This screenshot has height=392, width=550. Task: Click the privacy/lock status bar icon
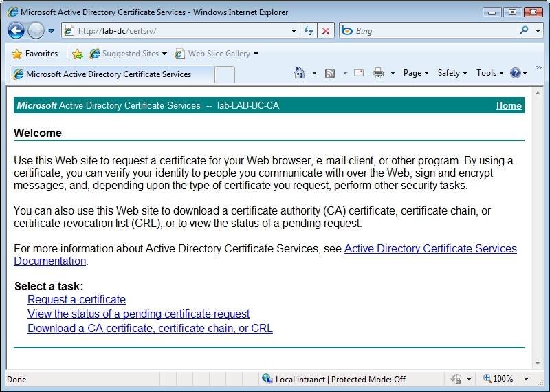click(x=456, y=379)
